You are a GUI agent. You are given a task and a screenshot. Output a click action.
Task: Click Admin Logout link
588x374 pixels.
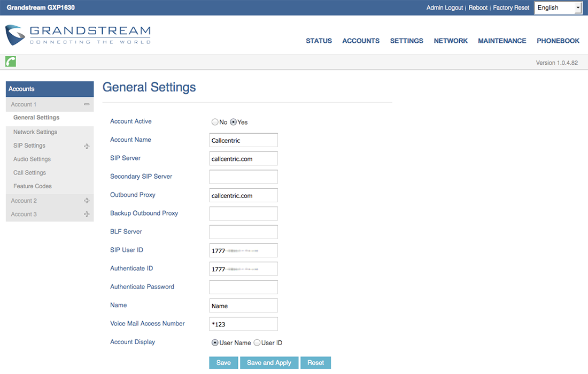tap(445, 7)
